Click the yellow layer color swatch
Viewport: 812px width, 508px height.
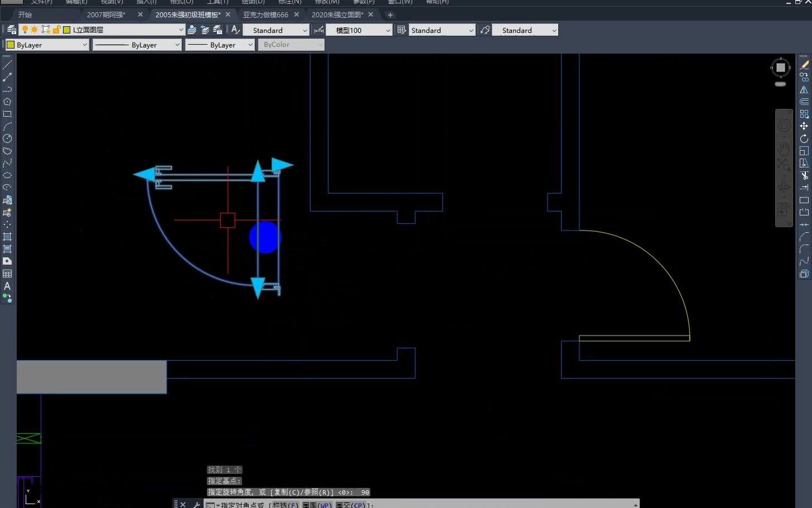click(x=66, y=30)
